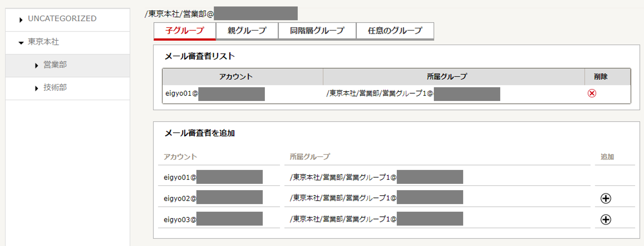Click the 所属グループ header in add-reviewer section
The height and width of the screenshot is (246, 644).
click(310, 157)
